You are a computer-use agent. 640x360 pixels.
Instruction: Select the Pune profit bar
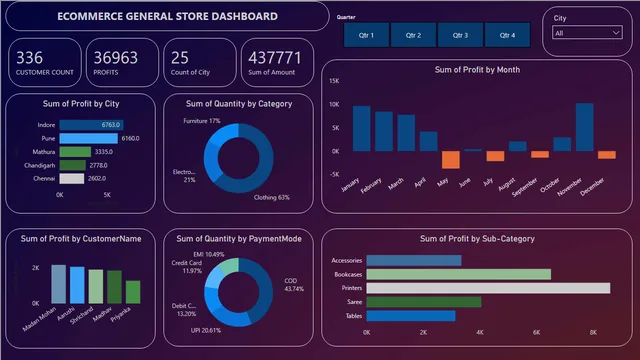[89, 138]
